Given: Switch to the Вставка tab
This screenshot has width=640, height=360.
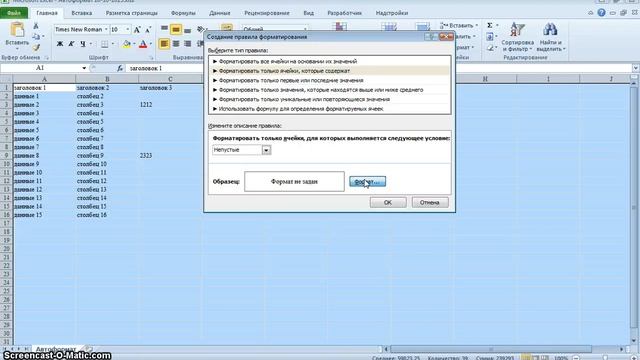Looking at the screenshot, I should (x=82, y=13).
